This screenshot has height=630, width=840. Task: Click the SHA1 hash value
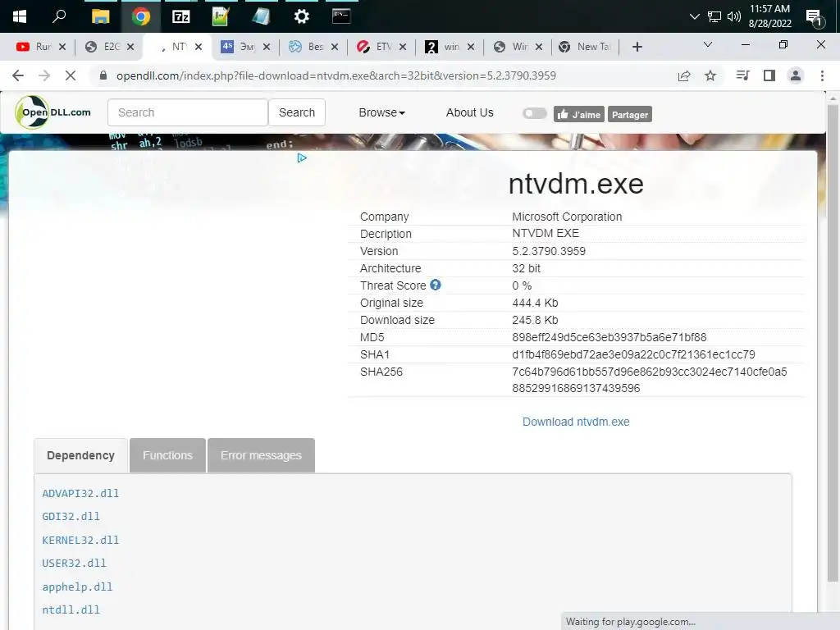click(633, 354)
